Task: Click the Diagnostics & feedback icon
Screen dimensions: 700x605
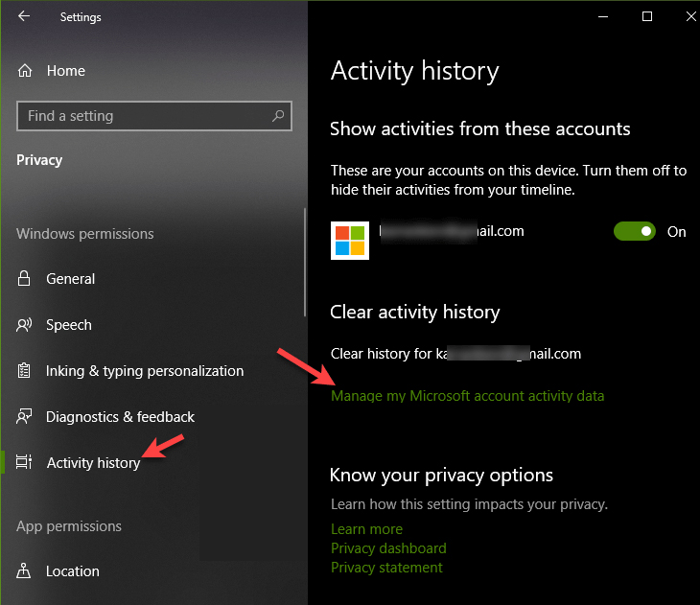Action: (x=25, y=417)
